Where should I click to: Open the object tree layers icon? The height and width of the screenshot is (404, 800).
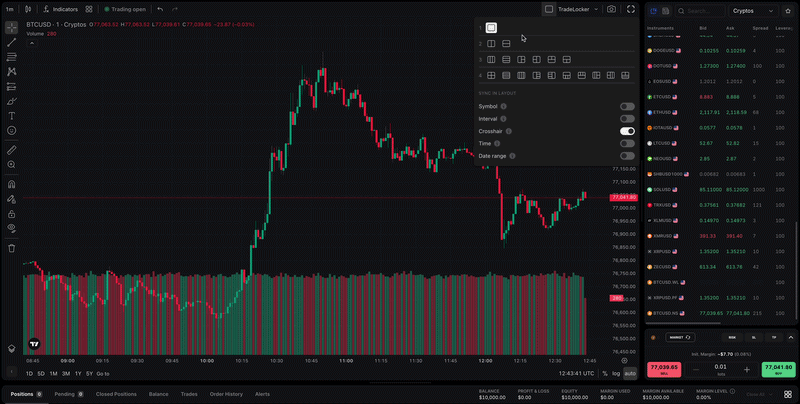pos(11,348)
